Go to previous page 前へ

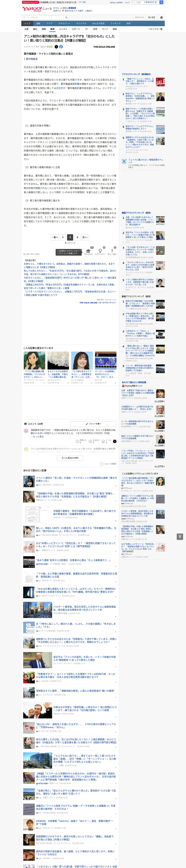click(55, 237)
